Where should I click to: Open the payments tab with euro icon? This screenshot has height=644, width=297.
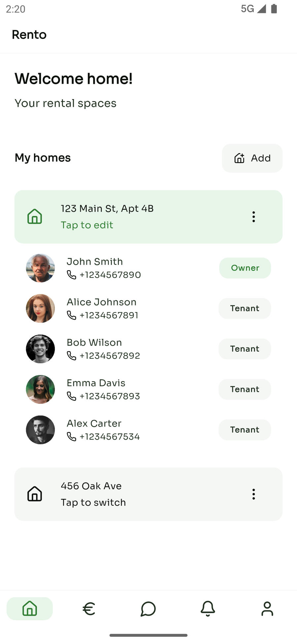[x=89, y=609]
